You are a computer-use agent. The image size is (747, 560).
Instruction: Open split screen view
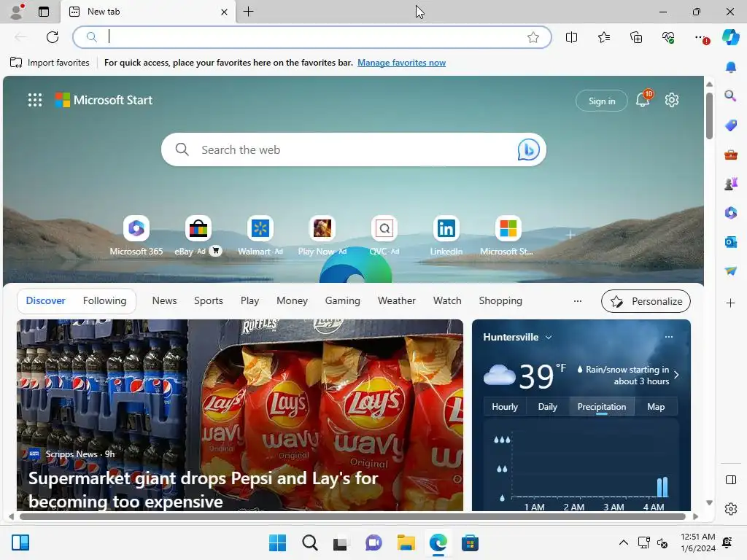pyautogui.click(x=571, y=37)
